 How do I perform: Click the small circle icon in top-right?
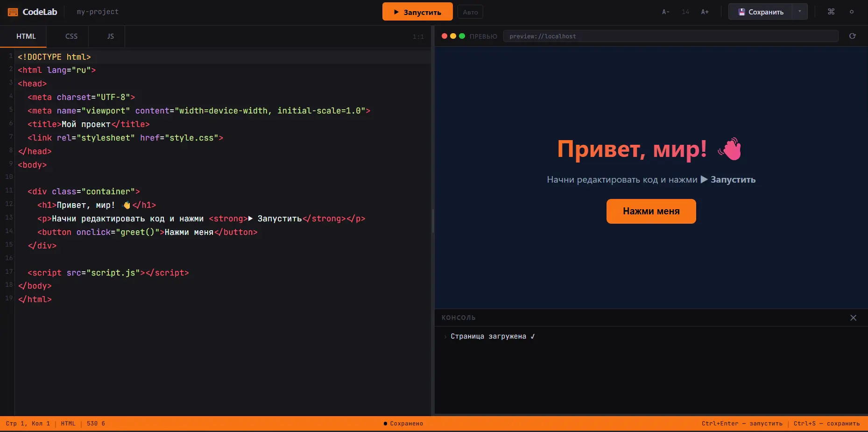(852, 12)
